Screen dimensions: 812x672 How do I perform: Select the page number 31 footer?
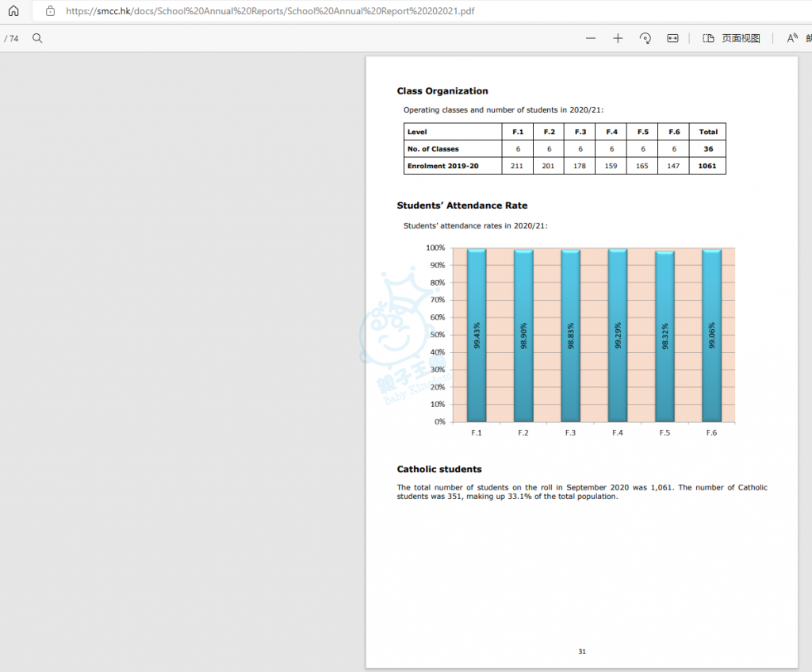click(582, 651)
